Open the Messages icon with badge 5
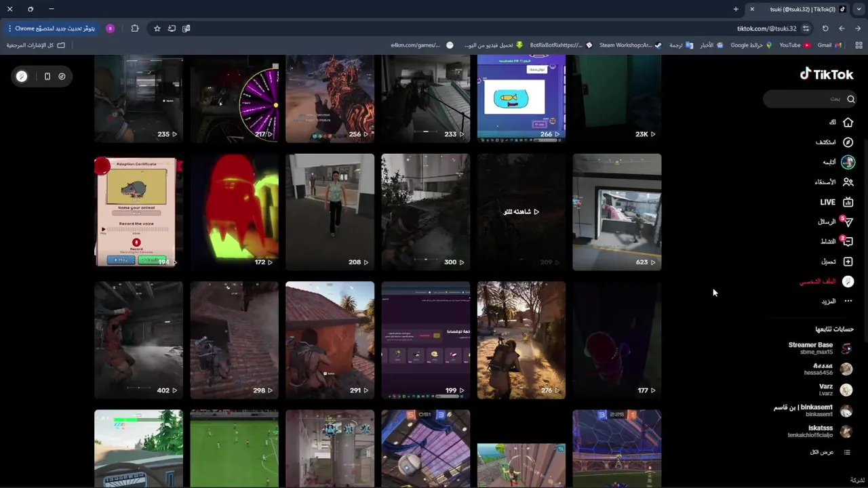Viewport: 868px width, 488px height. coord(847,222)
